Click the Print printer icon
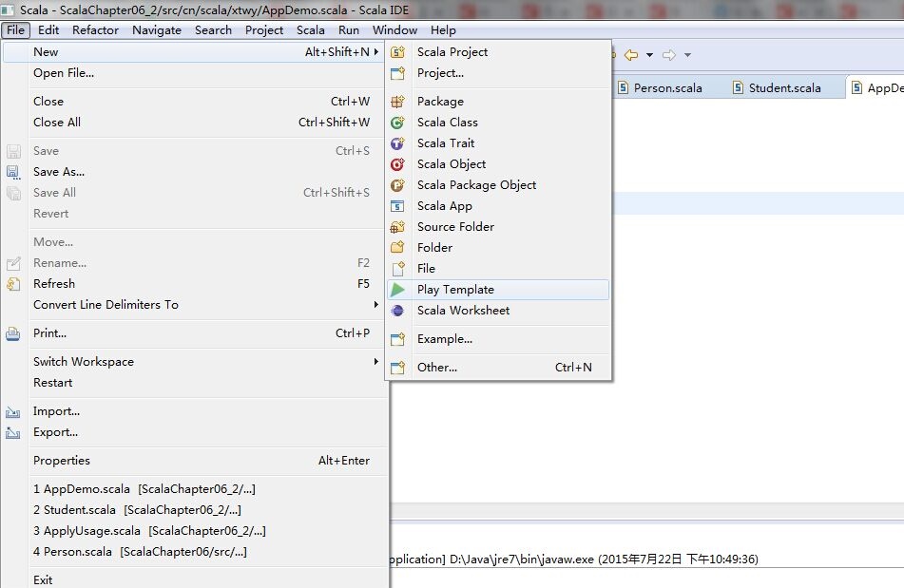This screenshot has height=588, width=904. [13, 333]
